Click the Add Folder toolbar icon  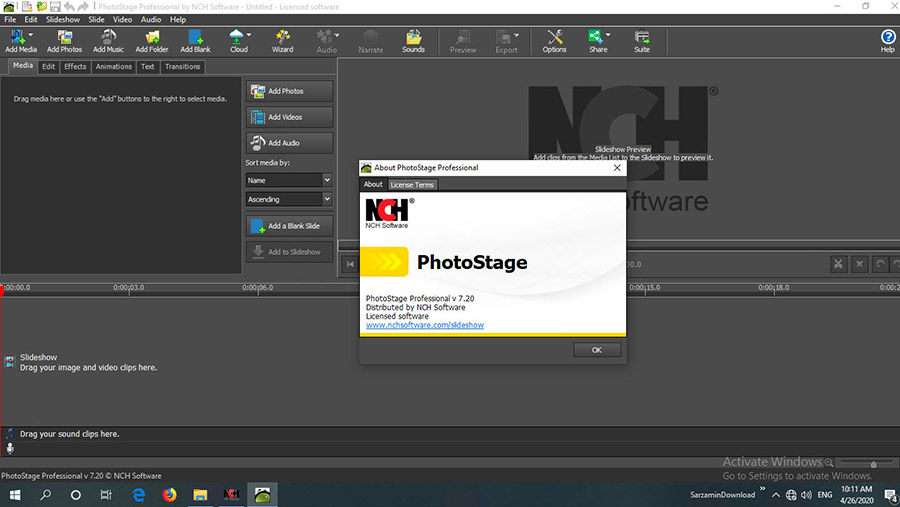tap(152, 41)
